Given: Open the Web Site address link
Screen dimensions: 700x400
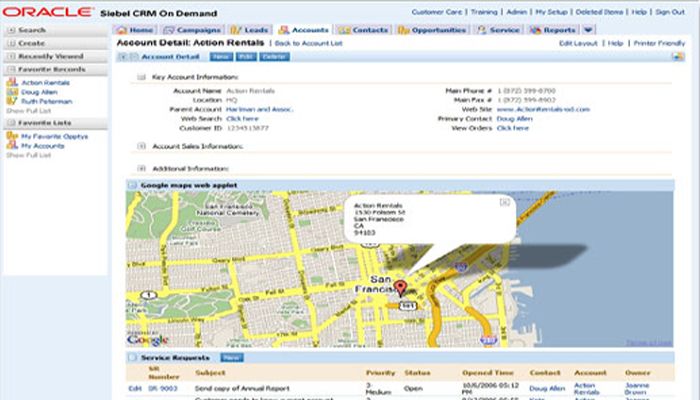Looking at the screenshot, I should tap(543, 109).
